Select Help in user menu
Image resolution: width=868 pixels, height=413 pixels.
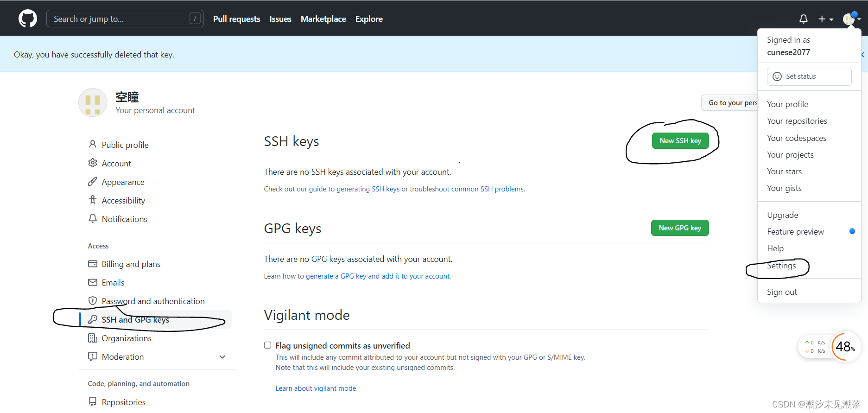[x=775, y=248]
